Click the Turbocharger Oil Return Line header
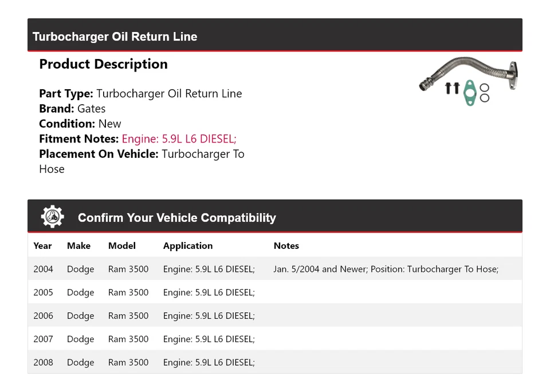550x392 pixels. 115,37
